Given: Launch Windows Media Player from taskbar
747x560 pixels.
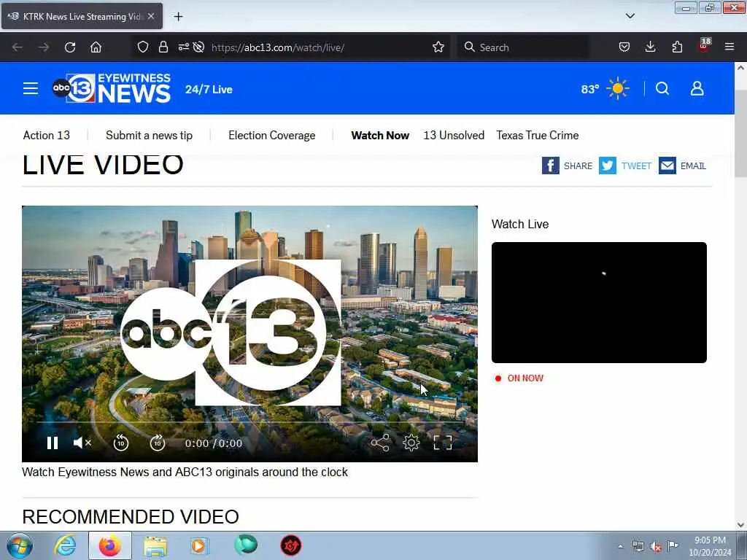Looking at the screenshot, I should pos(198,545).
